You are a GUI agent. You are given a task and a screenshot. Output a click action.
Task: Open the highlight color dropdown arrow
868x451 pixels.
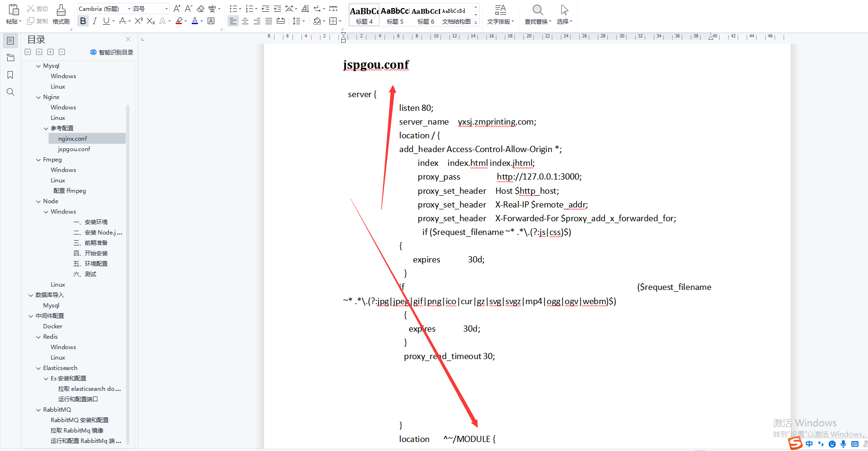185,21
